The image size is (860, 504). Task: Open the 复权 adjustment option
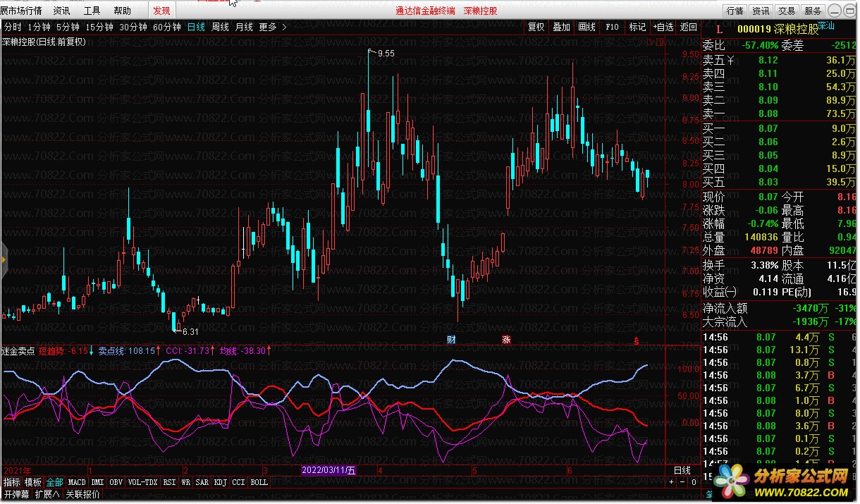[x=536, y=27]
